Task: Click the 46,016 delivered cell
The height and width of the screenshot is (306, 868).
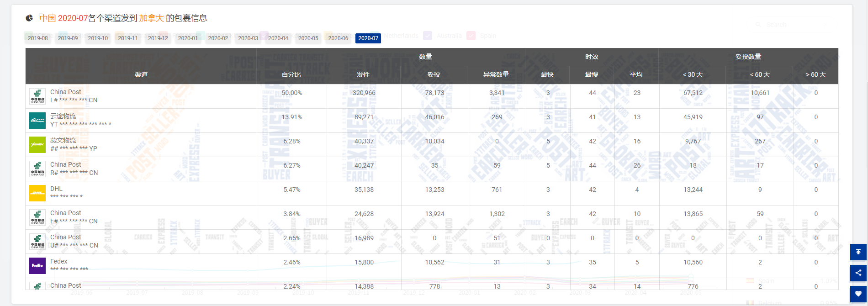Action: [434, 117]
